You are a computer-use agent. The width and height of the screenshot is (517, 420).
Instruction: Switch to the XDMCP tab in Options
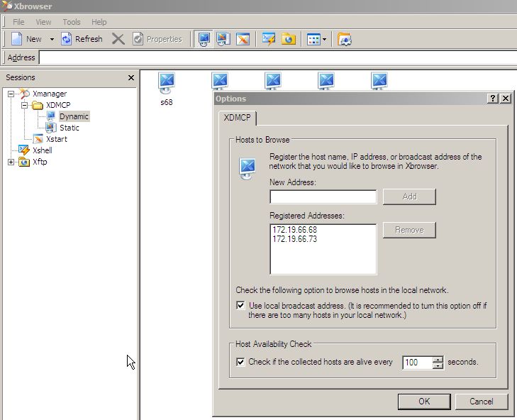[237, 118]
